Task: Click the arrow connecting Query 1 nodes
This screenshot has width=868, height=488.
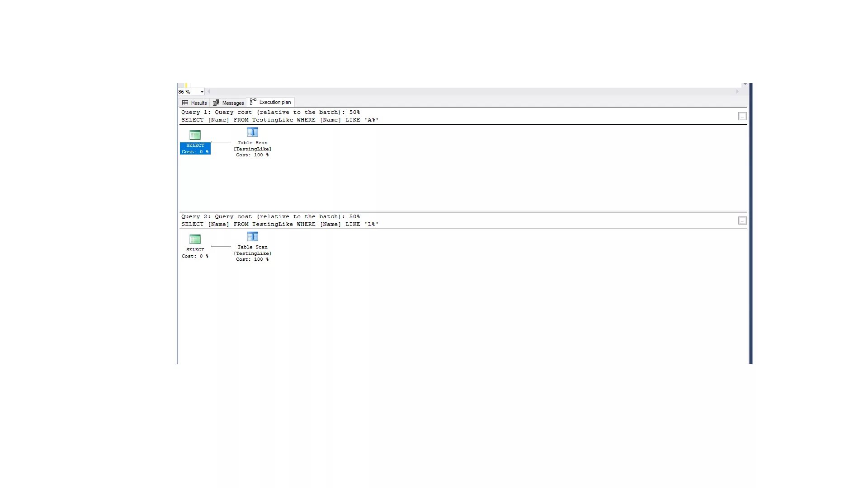Action: point(221,142)
